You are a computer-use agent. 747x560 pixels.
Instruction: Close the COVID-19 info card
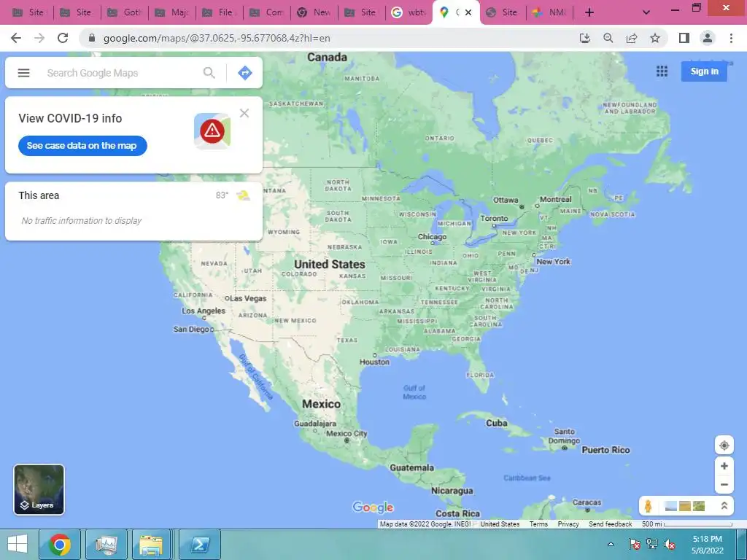click(244, 113)
